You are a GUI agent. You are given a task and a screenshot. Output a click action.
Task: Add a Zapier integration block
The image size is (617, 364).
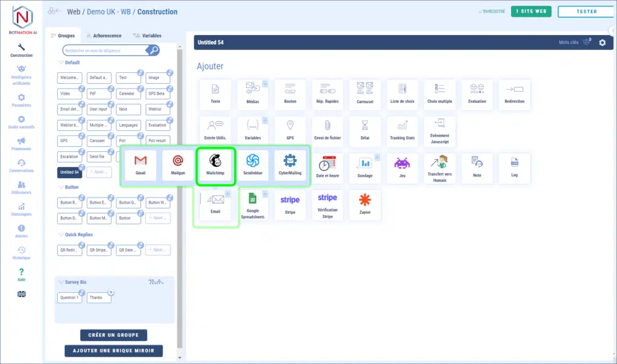coord(365,205)
